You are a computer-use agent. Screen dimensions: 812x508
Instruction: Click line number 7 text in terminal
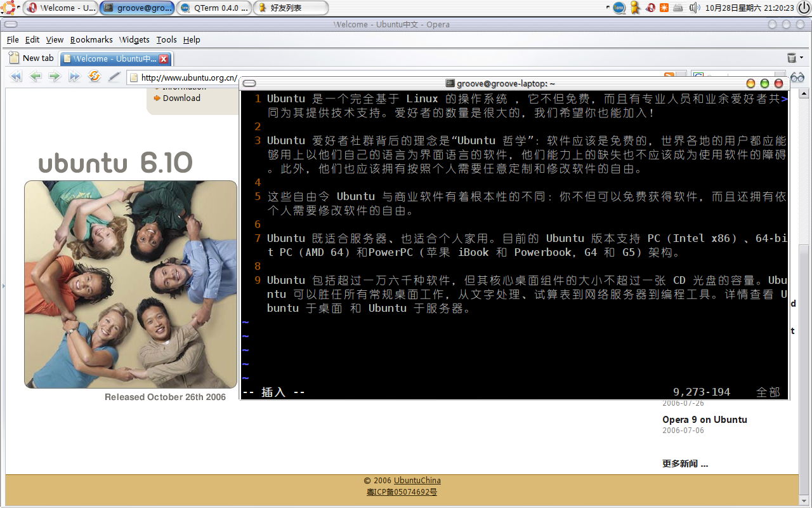258,238
